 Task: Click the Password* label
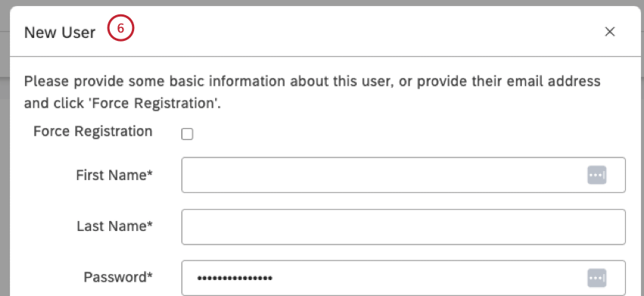118,278
